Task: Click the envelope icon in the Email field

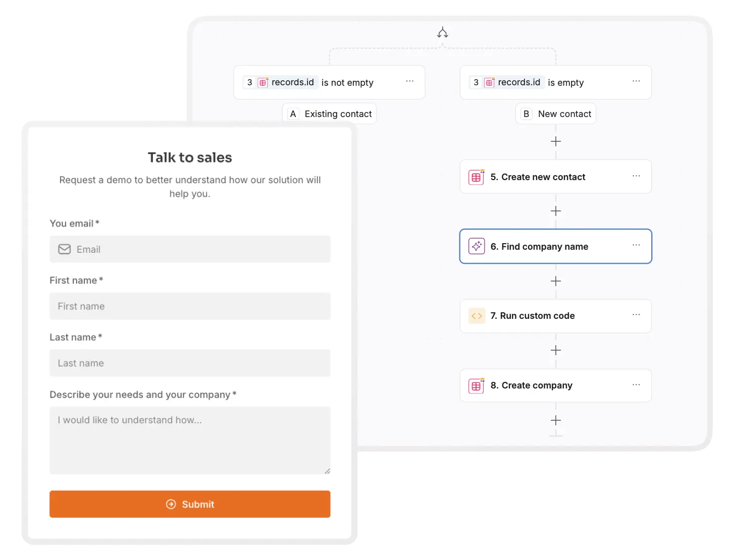Action: coord(64,249)
